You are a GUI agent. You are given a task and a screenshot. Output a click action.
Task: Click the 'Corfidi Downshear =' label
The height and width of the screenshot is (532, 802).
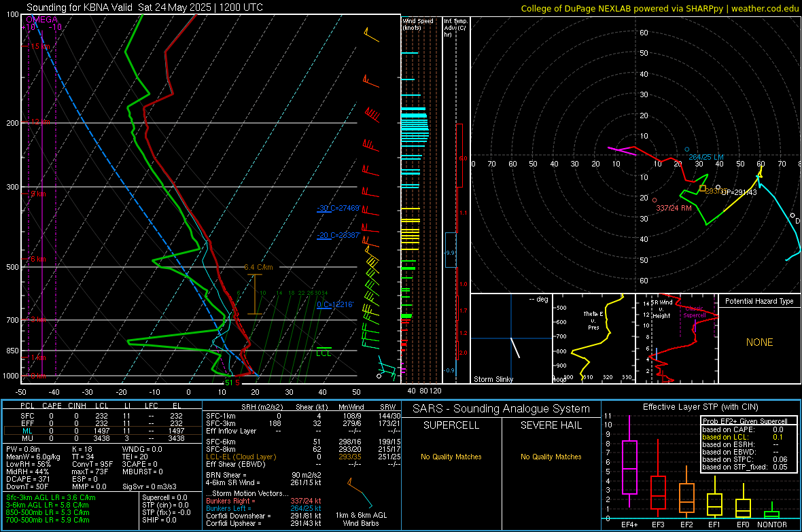pos(239,516)
